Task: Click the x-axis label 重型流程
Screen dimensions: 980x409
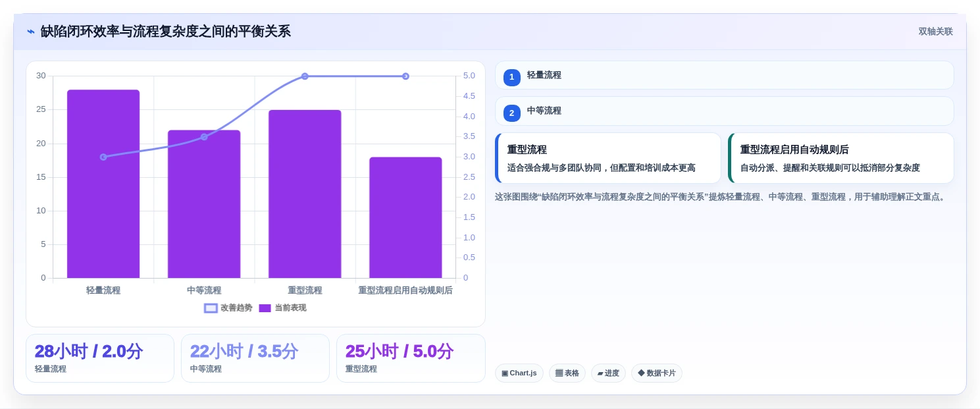Action: [305, 290]
